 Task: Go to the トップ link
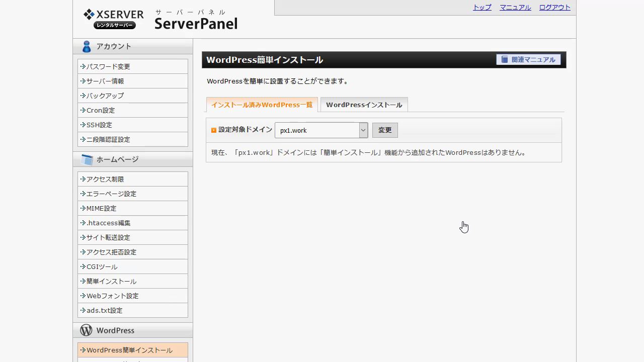482,8
